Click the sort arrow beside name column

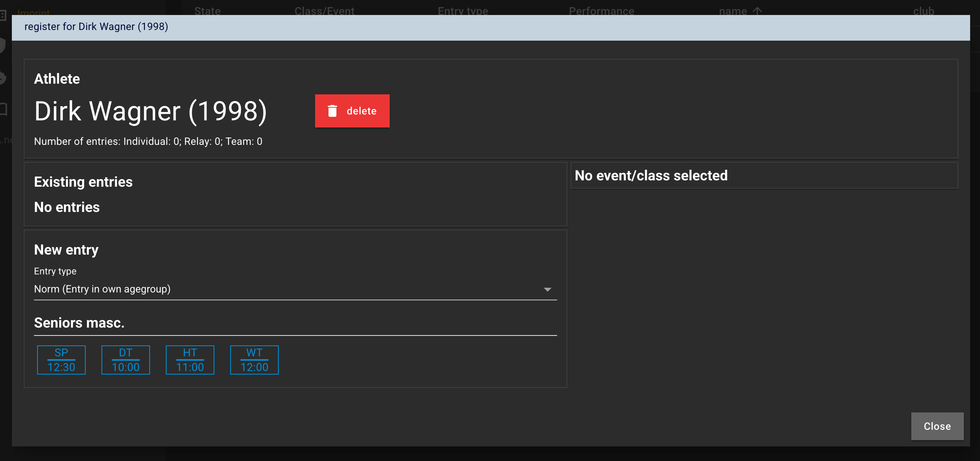(757, 11)
